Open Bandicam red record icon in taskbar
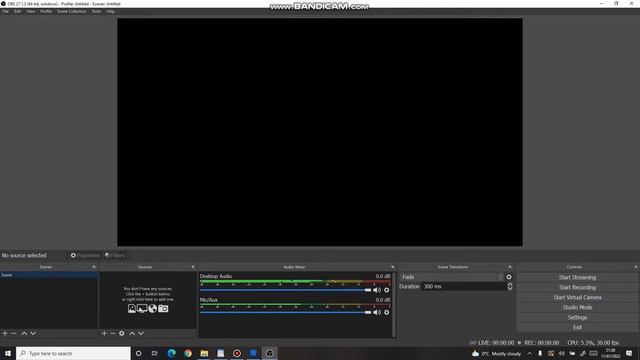Image resolution: width=640 pixels, height=360 pixels. tap(237, 353)
